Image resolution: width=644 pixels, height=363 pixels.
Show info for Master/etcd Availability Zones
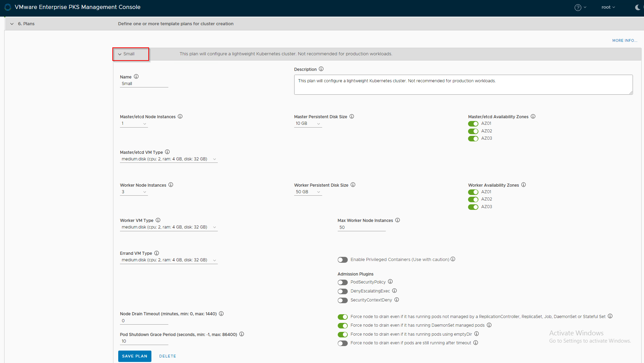coord(533,116)
